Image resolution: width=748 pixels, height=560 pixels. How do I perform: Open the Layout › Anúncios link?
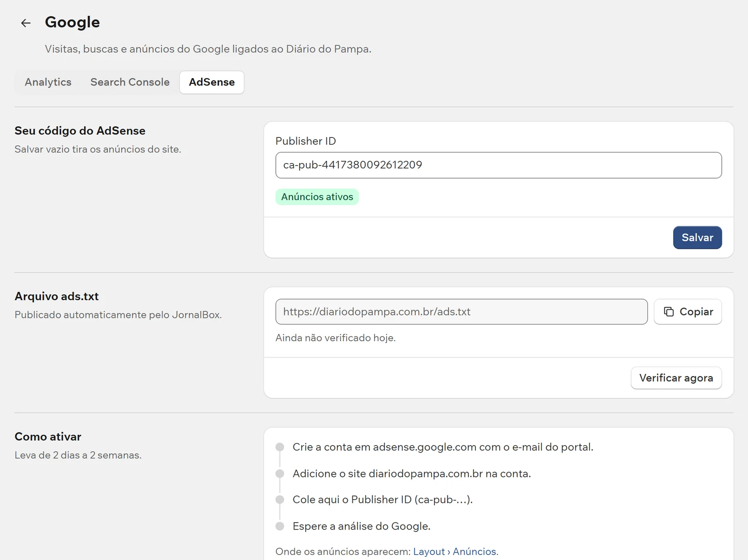[x=454, y=552]
